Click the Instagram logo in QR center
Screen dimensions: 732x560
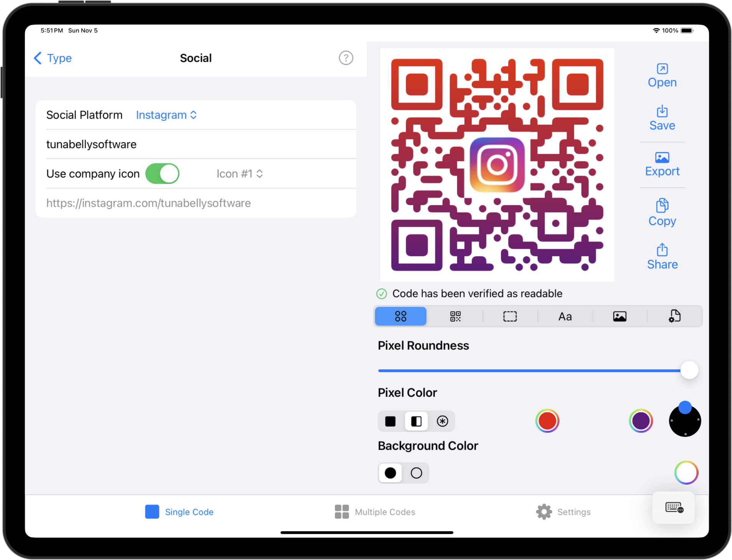point(497,165)
